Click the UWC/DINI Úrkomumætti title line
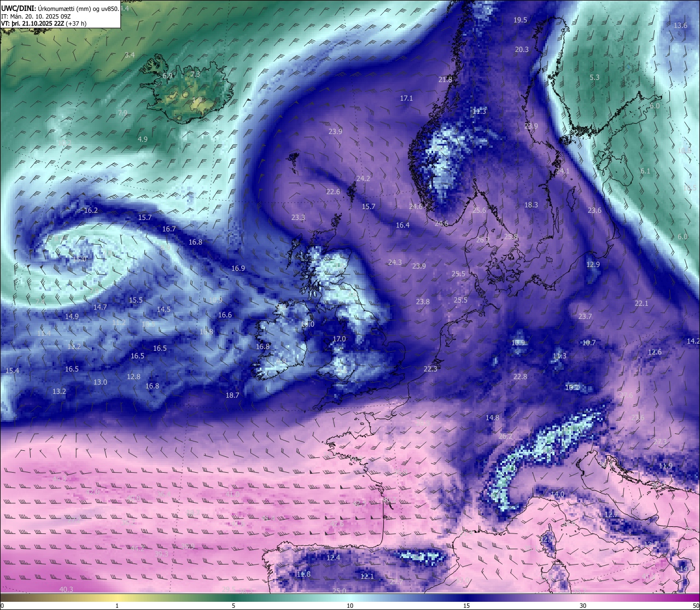The image size is (700, 610). 60,9
